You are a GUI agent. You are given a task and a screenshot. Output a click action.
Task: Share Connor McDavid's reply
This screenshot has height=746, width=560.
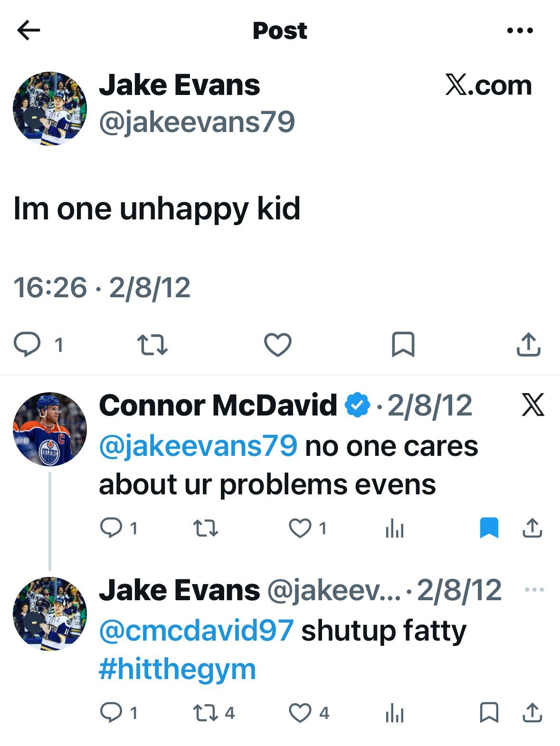pos(532,528)
